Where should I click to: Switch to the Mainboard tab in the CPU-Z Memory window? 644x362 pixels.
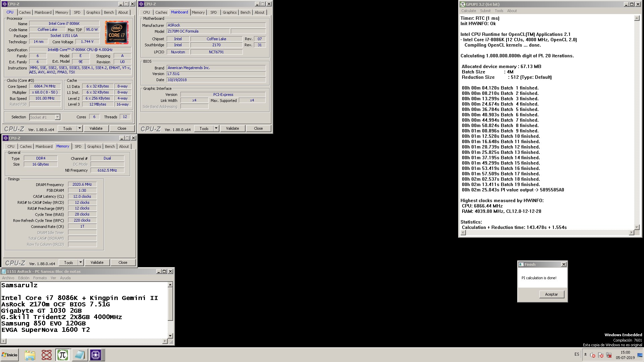coord(44,146)
